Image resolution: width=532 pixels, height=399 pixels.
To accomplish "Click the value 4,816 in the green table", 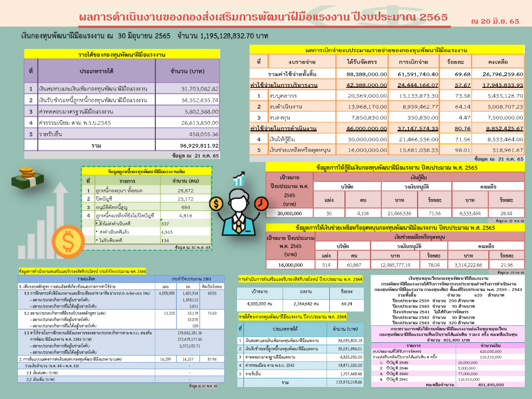I will (x=185, y=216).
